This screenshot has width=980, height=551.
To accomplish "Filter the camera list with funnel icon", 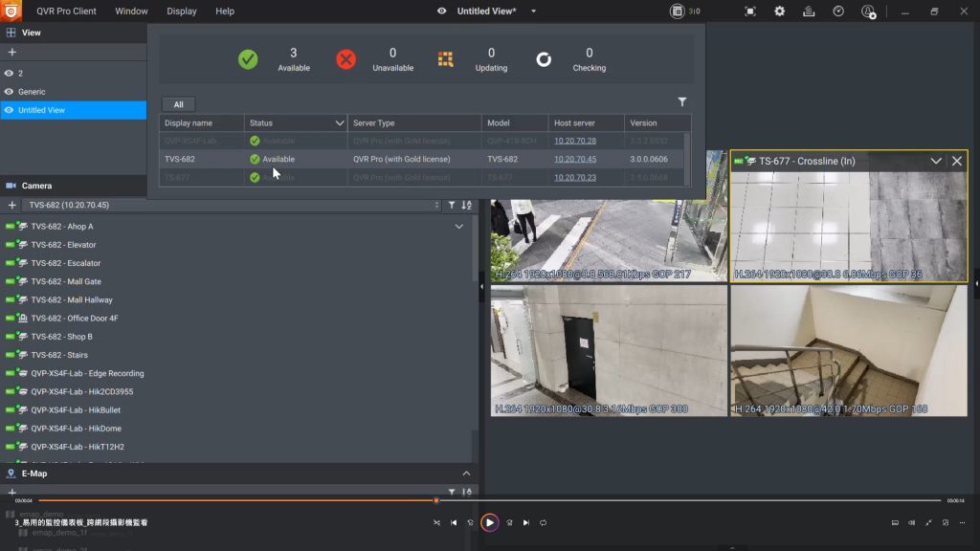I will coord(452,205).
